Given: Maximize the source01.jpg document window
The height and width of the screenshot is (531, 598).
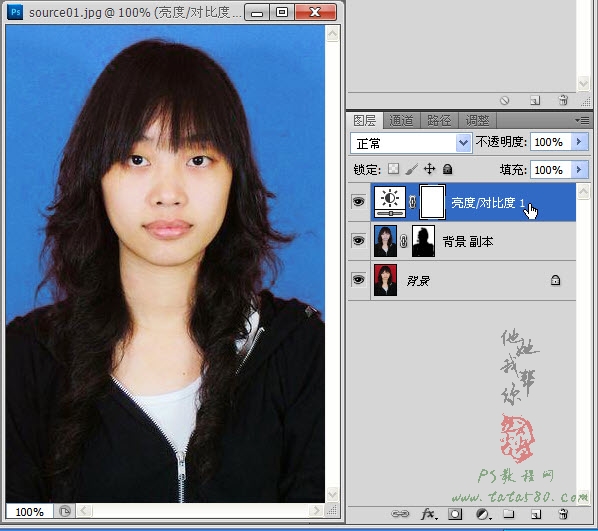Looking at the screenshot, I should pos(282,12).
